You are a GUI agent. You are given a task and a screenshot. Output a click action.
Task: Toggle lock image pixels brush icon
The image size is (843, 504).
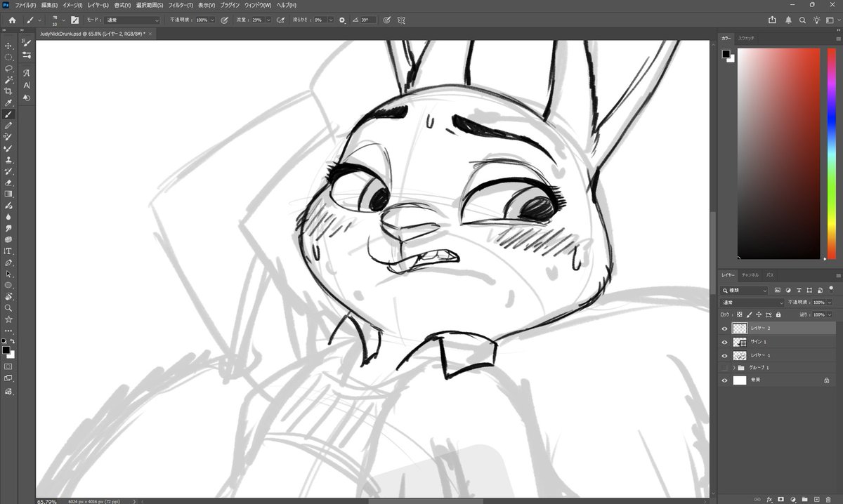tap(749, 314)
